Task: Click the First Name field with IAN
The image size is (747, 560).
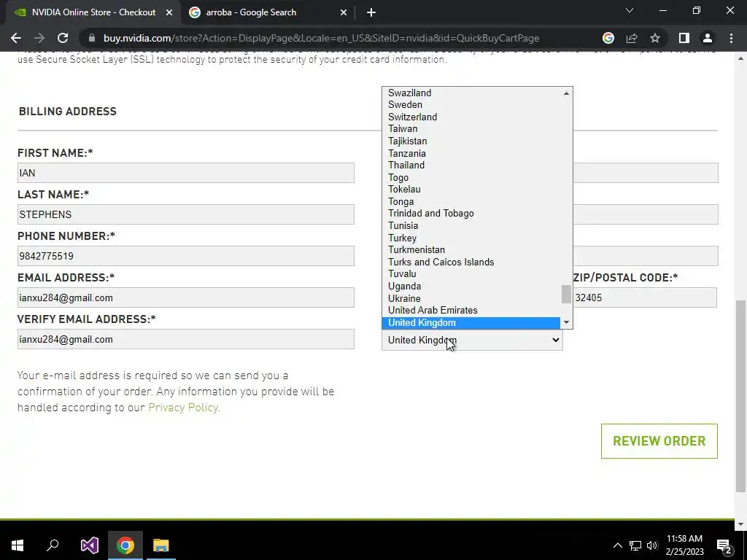Action: 186,173
